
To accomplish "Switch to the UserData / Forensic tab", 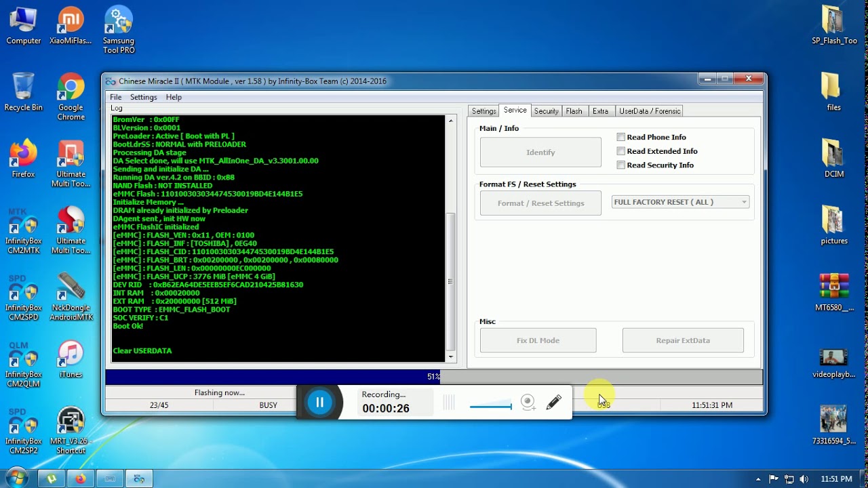I will pyautogui.click(x=649, y=111).
